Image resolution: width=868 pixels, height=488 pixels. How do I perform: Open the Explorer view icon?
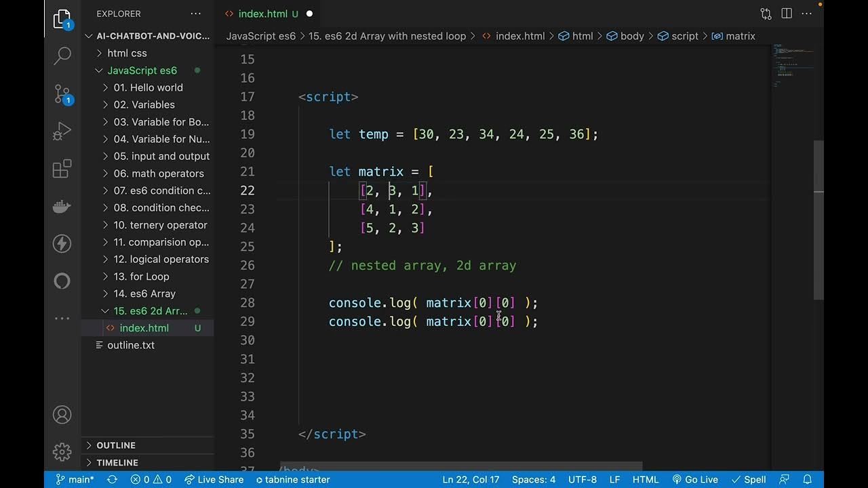[62, 19]
